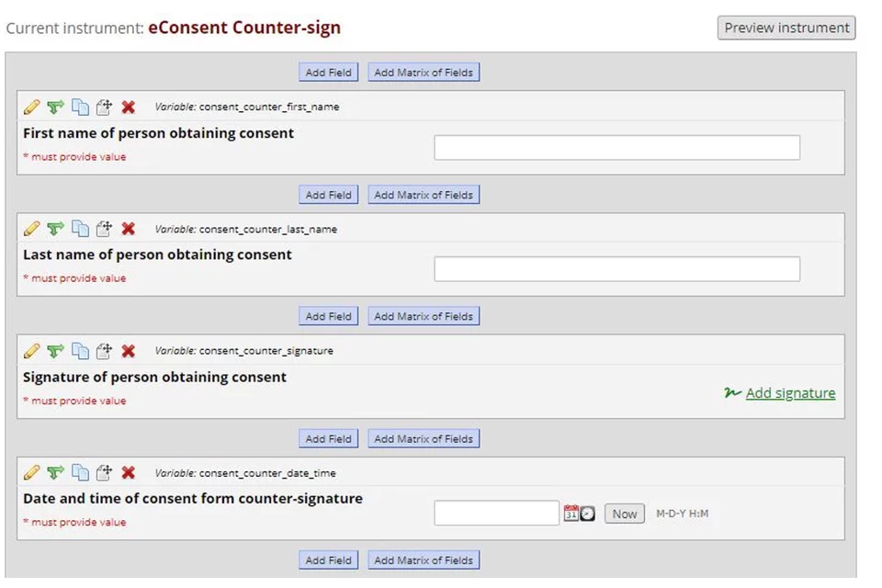Copy the consent_counter_signature field

80,351
